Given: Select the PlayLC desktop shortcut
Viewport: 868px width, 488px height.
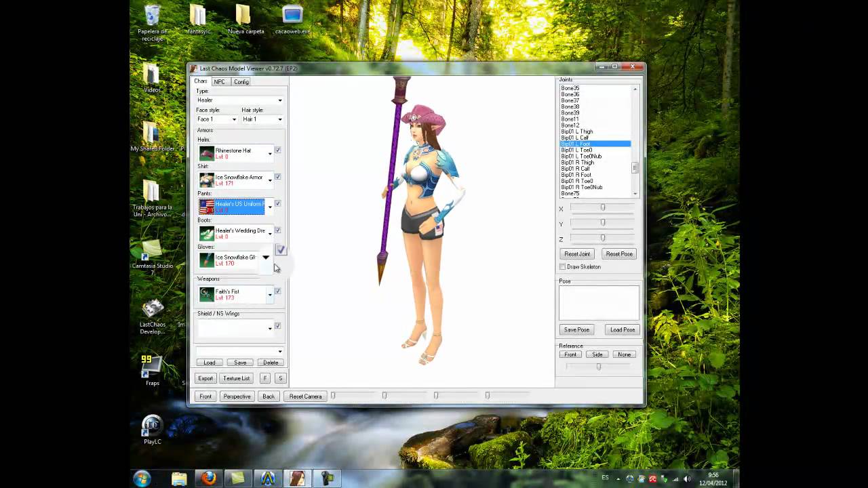Looking at the screenshot, I should (x=153, y=429).
